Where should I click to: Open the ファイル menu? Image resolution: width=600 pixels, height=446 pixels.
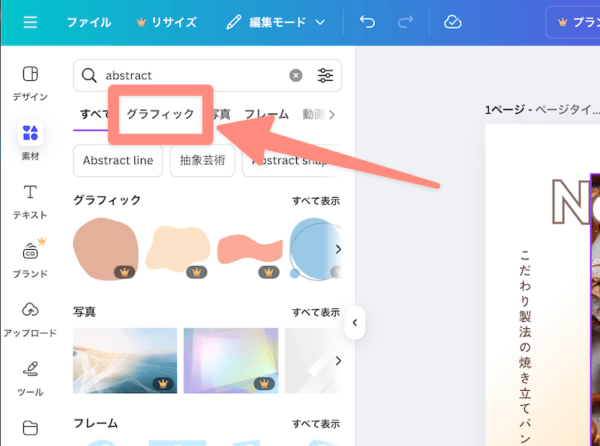click(x=89, y=22)
